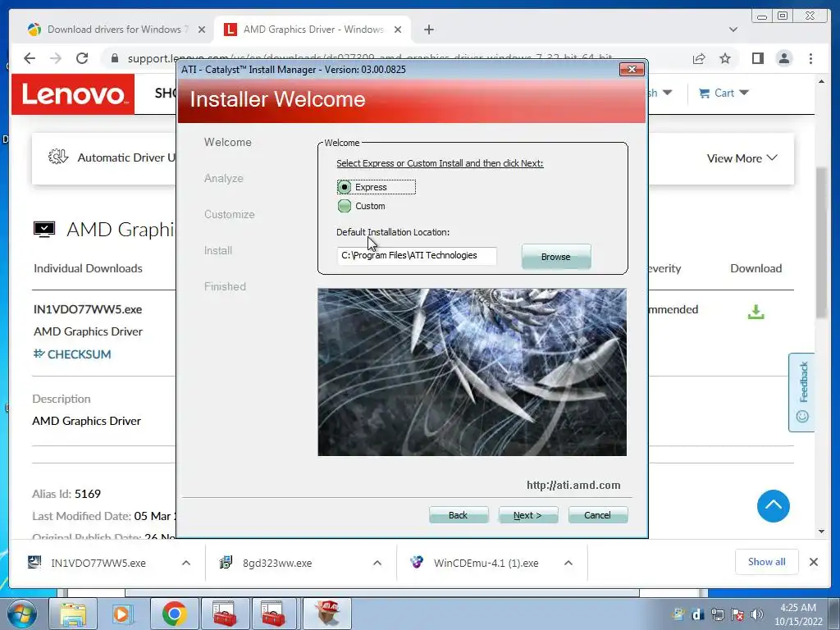Viewport: 840px width, 630px height.
Task: Click the first red toolbox taskbar icon
Action: (225, 614)
